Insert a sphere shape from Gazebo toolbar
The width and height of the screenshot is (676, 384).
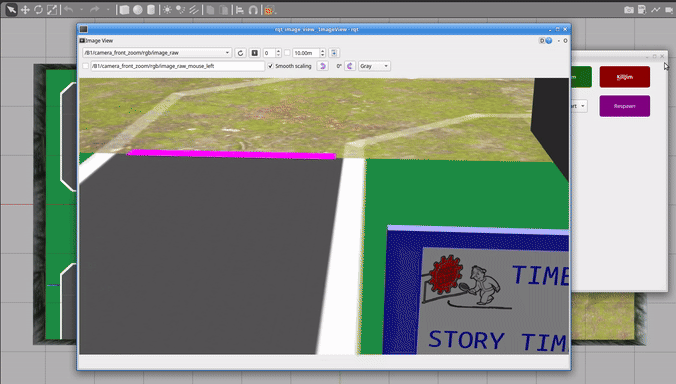[138, 9]
